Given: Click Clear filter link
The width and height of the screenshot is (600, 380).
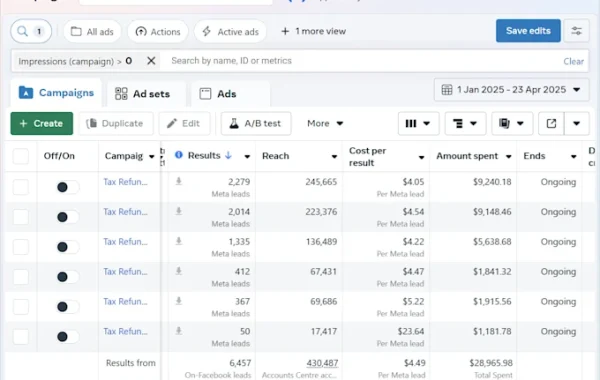Looking at the screenshot, I should [573, 61].
